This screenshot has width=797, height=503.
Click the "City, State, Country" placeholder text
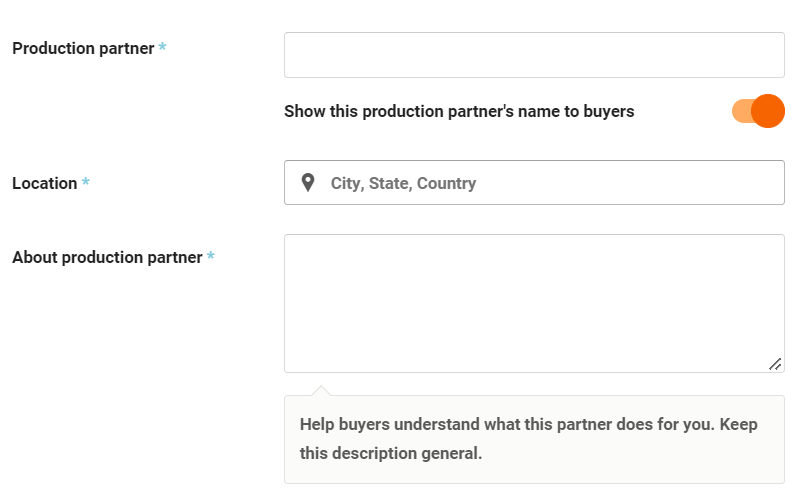(403, 184)
